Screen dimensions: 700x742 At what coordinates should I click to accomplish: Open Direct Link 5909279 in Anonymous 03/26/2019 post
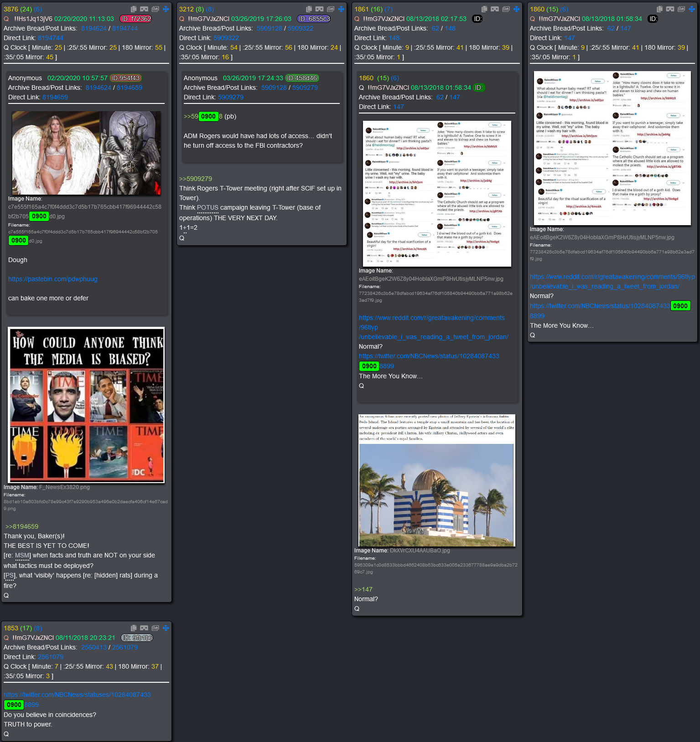pos(231,97)
